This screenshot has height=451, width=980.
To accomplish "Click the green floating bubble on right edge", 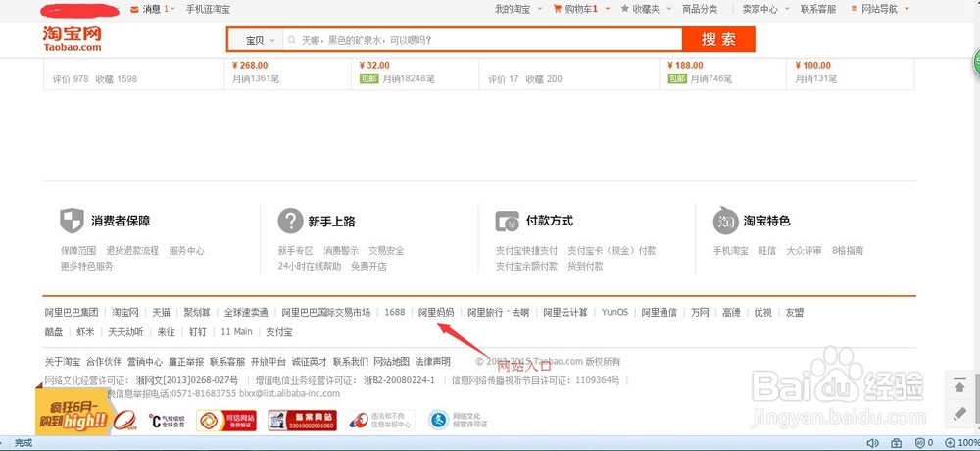I will point(976,65).
